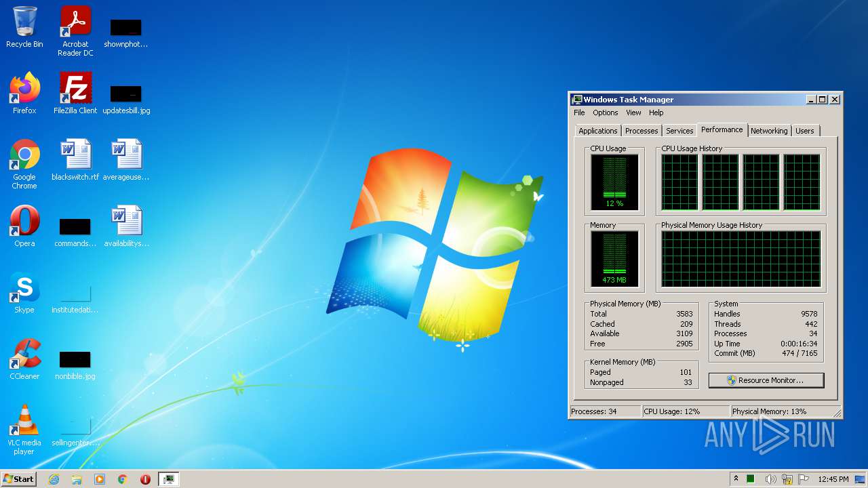The image size is (868, 488).
Task: Open Windows Media Player taskbar icon
Action: click(100, 479)
